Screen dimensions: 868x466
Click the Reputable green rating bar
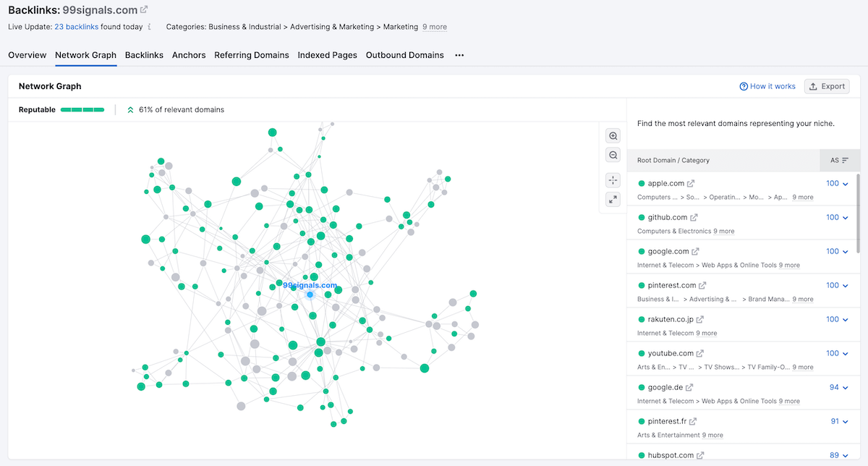(x=82, y=110)
